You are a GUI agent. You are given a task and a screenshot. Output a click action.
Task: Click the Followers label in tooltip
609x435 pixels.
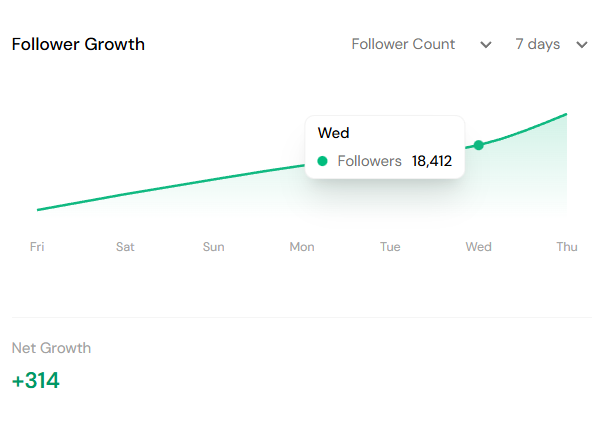click(x=369, y=161)
